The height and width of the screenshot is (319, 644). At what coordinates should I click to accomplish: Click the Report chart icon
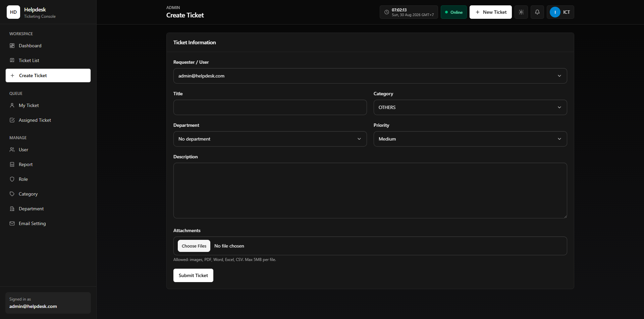coord(12,164)
